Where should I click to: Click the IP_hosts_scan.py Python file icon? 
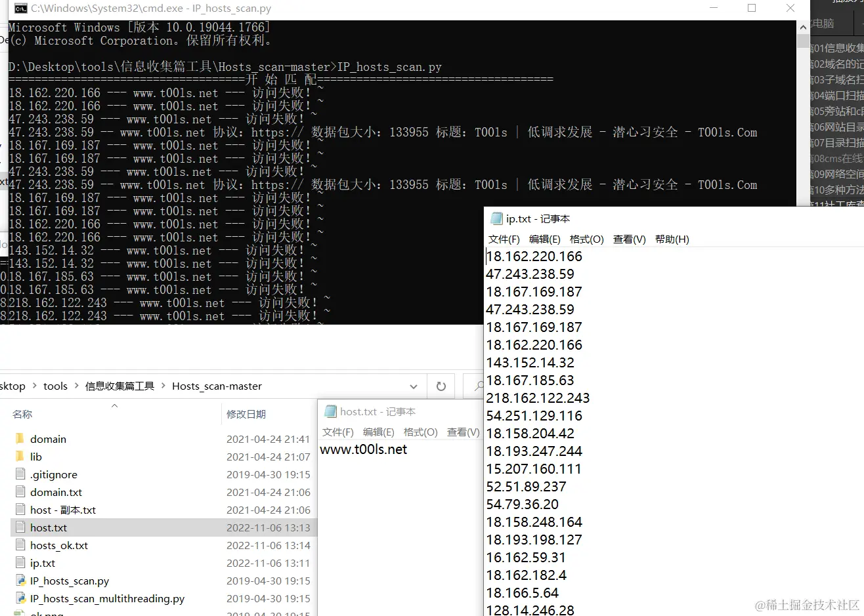click(20, 581)
